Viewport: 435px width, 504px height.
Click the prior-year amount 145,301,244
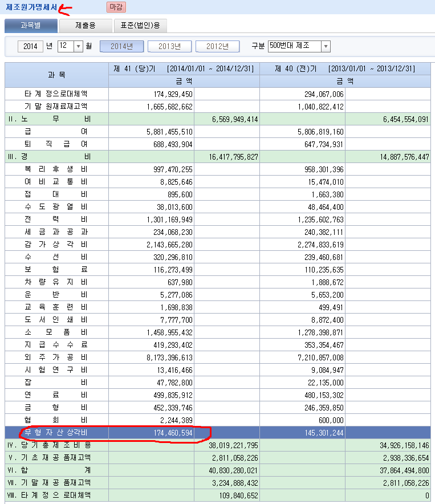pos(324,433)
